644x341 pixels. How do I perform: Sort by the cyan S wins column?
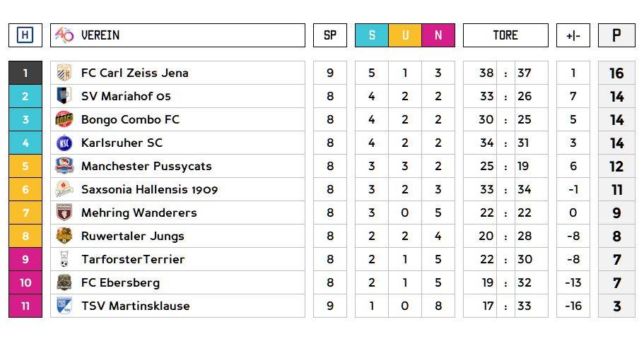tap(372, 35)
